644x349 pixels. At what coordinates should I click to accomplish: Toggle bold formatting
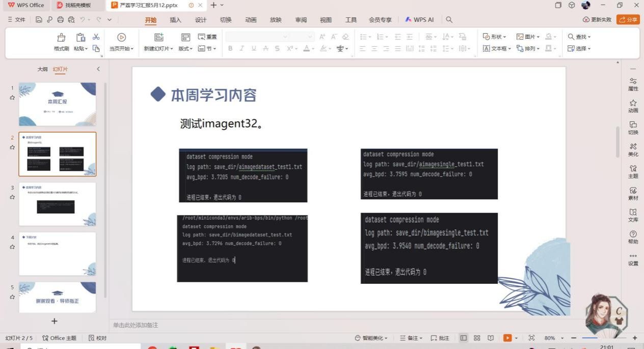coord(230,48)
